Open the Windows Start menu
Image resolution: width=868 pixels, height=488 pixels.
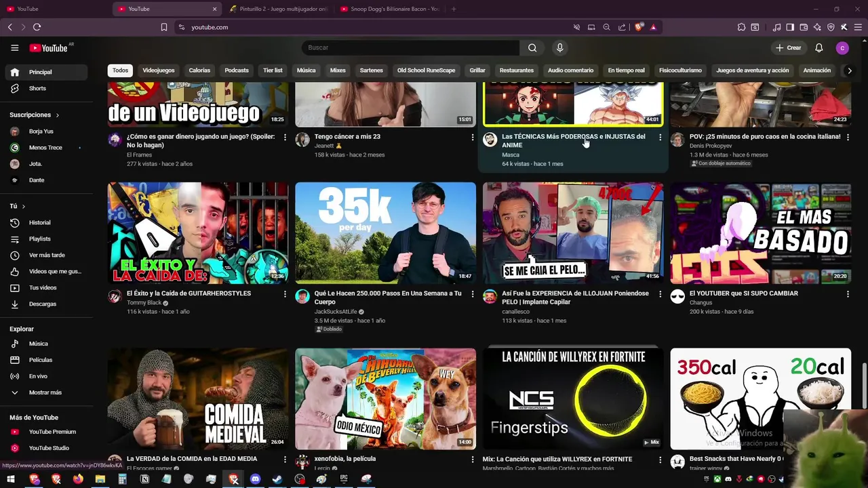pyautogui.click(x=10, y=479)
